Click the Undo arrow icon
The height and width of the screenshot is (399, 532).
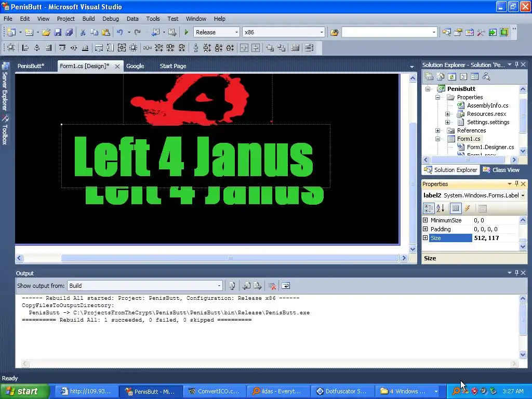click(x=120, y=32)
